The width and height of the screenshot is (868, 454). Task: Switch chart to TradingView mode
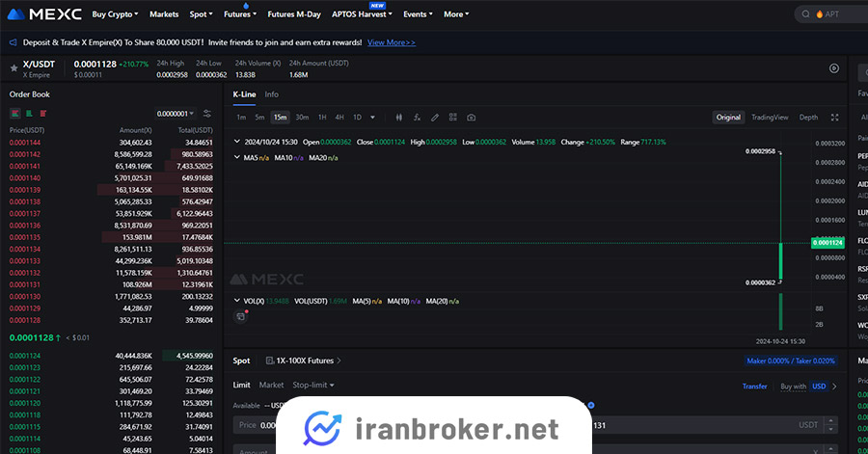tap(770, 118)
